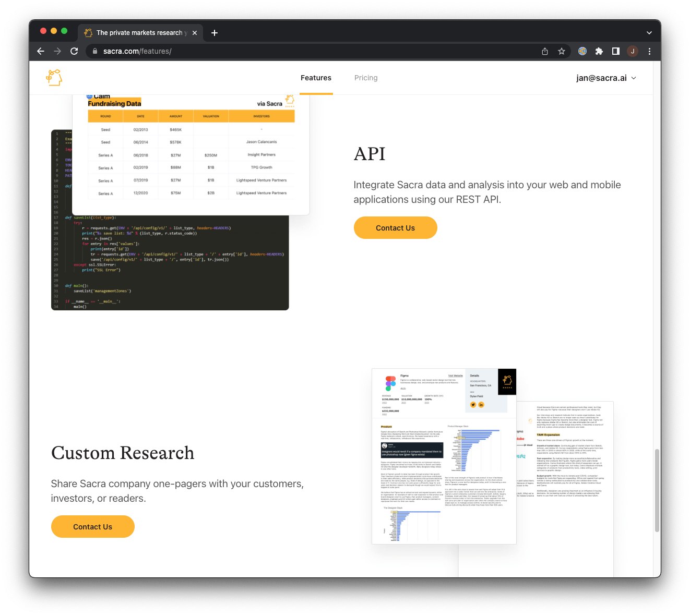Click the red macOS close window button
The width and height of the screenshot is (690, 616).
click(x=43, y=31)
